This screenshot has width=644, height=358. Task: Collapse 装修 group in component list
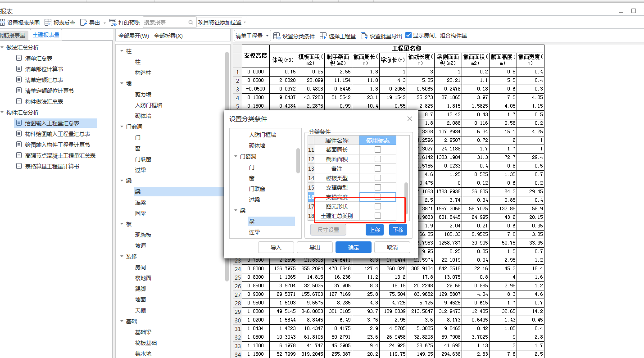122,256
